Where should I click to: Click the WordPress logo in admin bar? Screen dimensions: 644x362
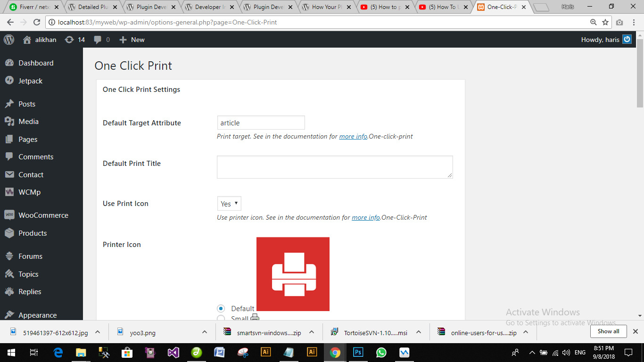[x=9, y=40]
